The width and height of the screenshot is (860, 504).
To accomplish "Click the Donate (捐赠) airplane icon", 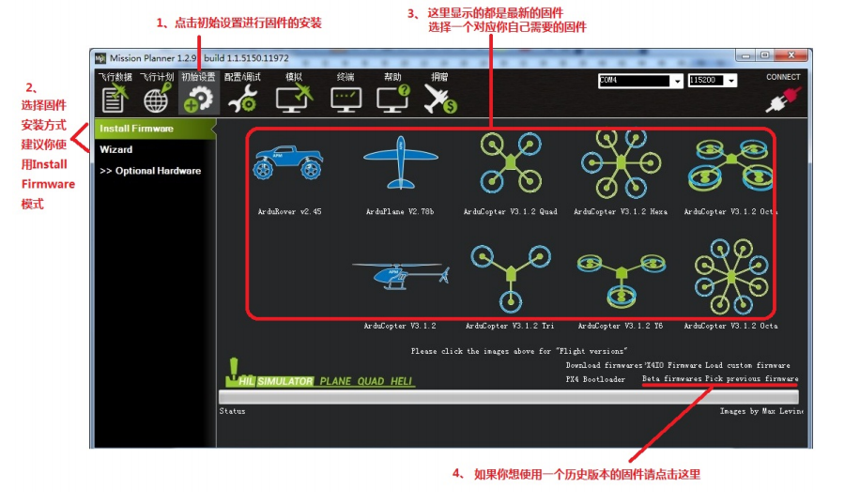I will pos(440,99).
